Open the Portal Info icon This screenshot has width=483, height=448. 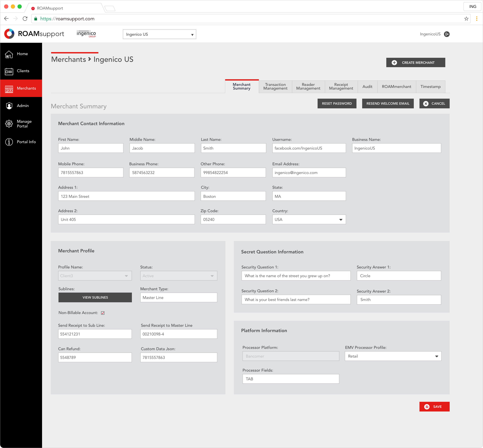point(9,142)
